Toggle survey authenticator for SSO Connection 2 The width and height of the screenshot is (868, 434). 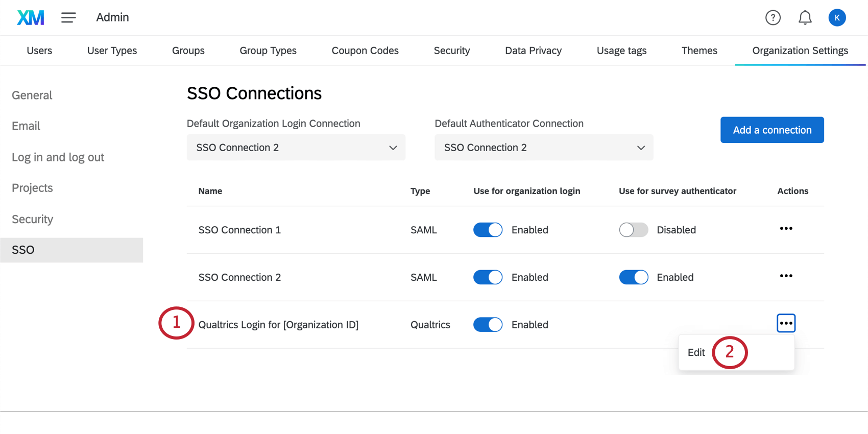point(634,277)
